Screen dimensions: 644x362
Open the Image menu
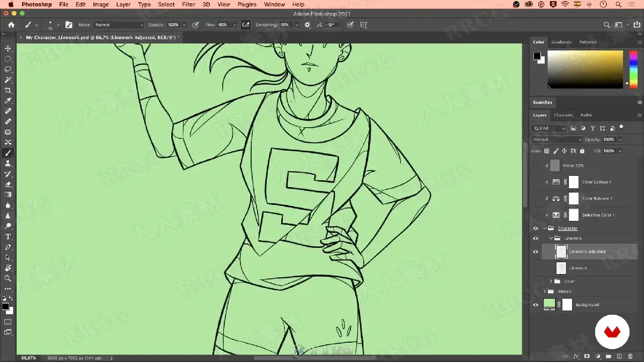101,4
